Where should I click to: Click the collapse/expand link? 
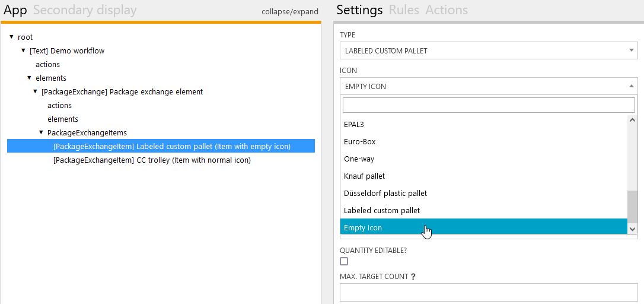[290, 11]
